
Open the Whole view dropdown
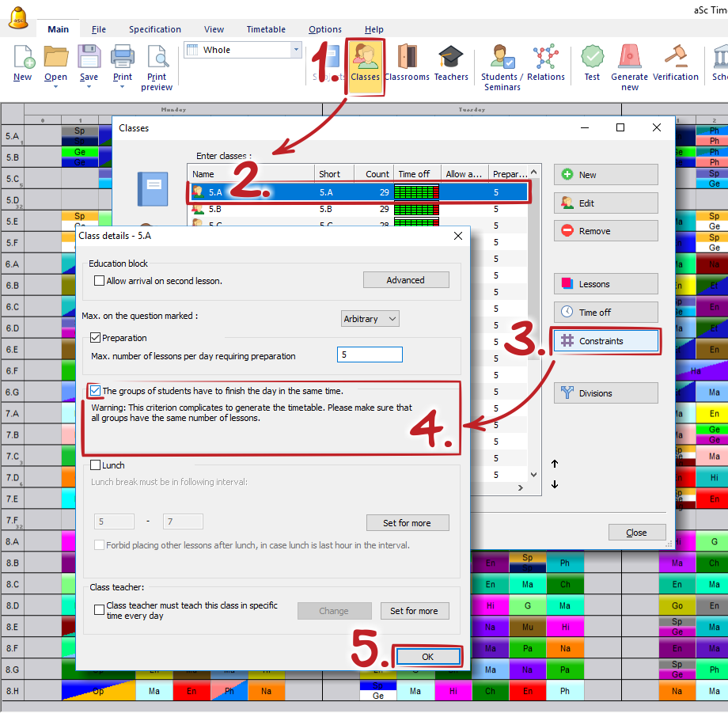[x=296, y=50]
